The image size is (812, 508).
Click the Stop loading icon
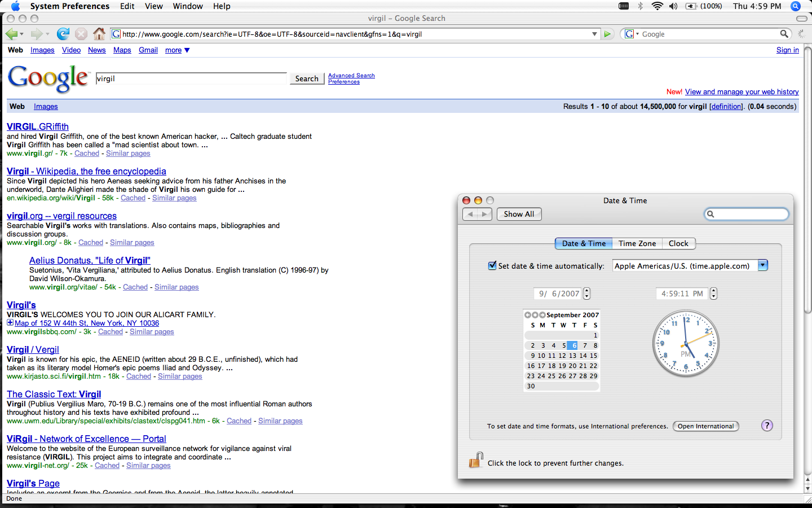81,34
